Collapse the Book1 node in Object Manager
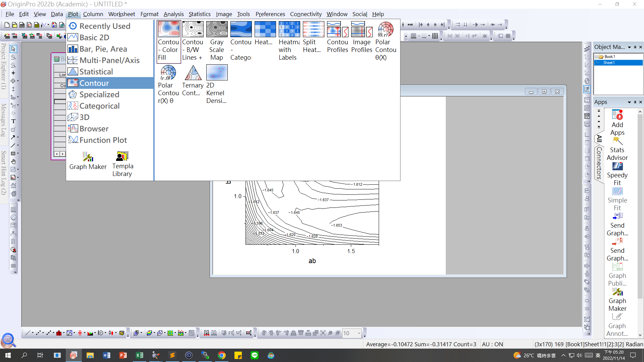Screen dimensions: 644x362 596,57
